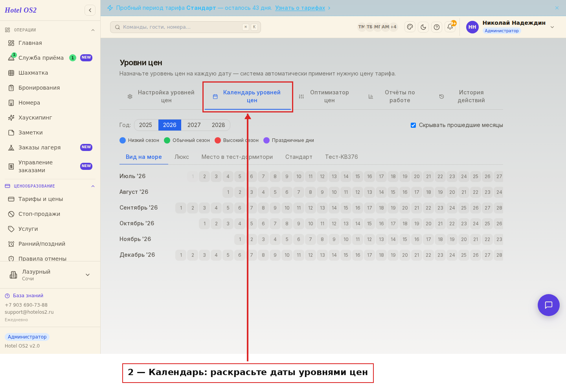
Task: Open Календарь уровней цен tab
Action: pyautogui.click(x=248, y=96)
